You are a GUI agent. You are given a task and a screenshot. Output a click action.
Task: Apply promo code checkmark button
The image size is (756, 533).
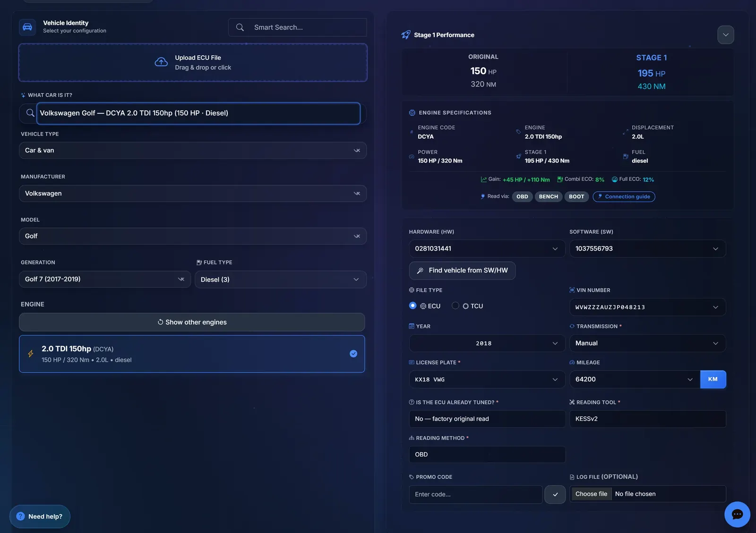coord(555,494)
